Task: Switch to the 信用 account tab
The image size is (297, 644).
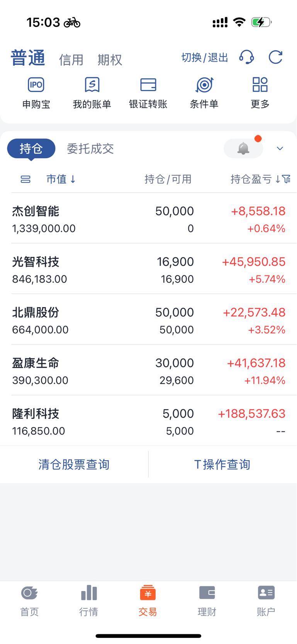Action: point(71,60)
